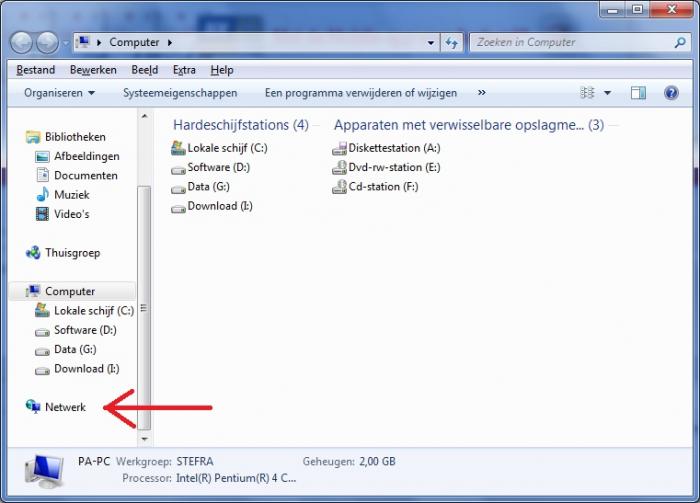Open the Bewerken menu
The width and height of the screenshot is (700, 503).
[x=93, y=70]
